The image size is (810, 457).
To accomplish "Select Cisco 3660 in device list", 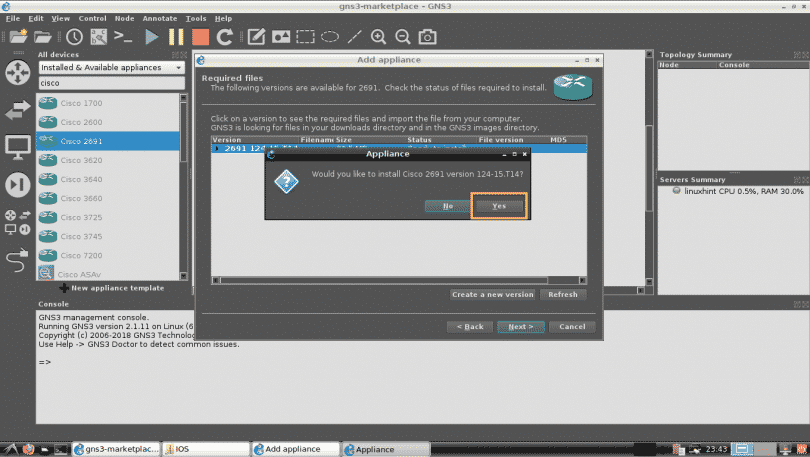I will pos(108,198).
